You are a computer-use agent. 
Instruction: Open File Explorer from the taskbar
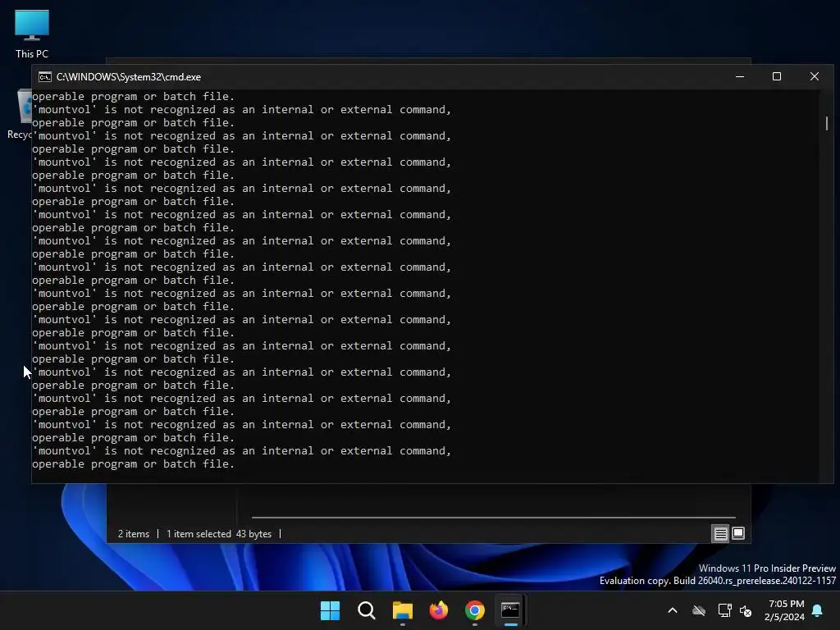(402, 610)
